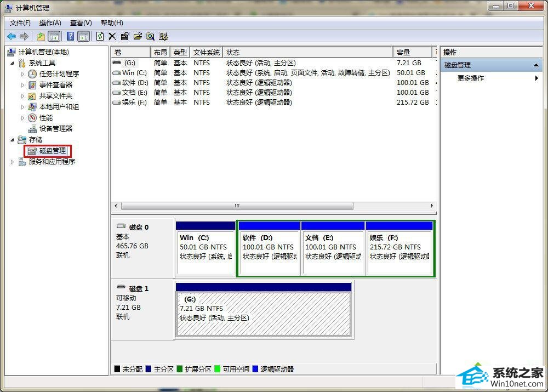The width and height of the screenshot is (548, 392).
Task: Select the 娱乐 (F:) volume row
Action: coord(274,103)
